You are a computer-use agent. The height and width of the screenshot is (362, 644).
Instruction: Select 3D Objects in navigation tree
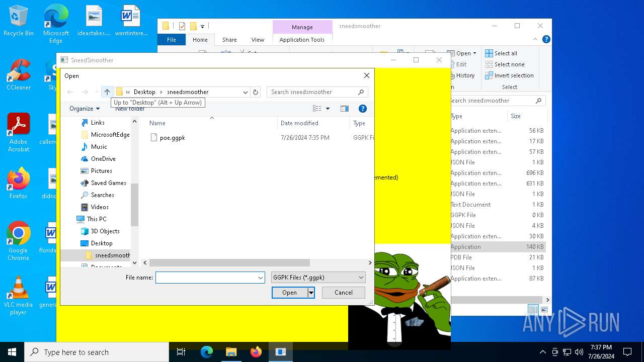point(105,231)
